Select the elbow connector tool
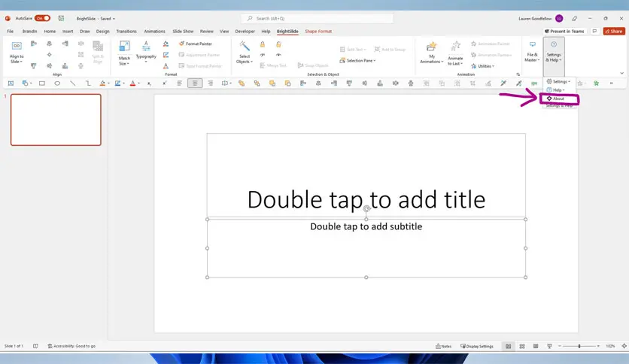The height and width of the screenshot is (364, 629). pyautogui.click(x=88, y=83)
